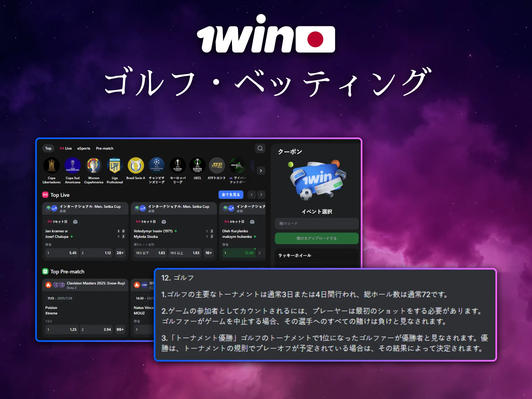The height and width of the screenshot is (399, 532).
Task: Open the Europa League icon
Action: pyautogui.click(x=178, y=165)
